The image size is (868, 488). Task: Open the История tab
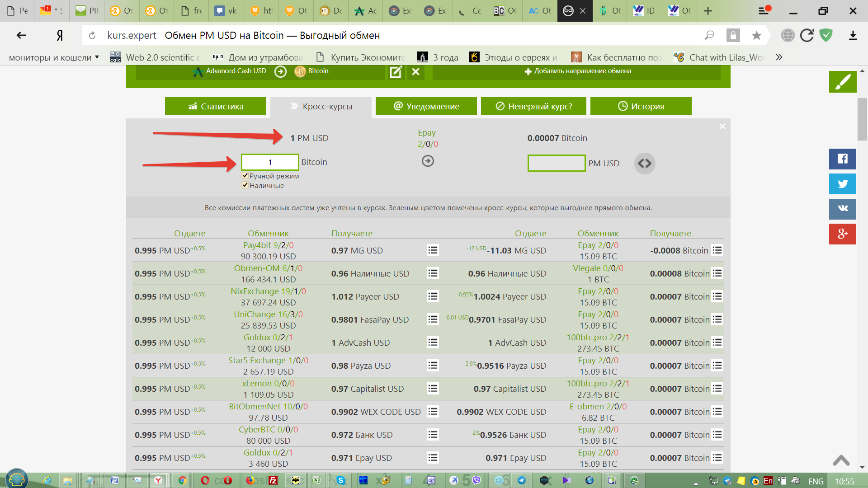[641, 106]
